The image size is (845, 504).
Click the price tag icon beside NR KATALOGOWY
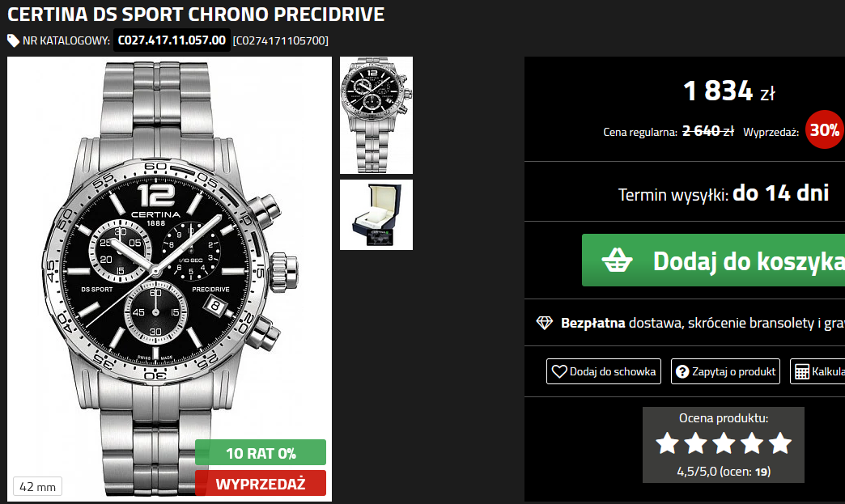pyautogui.click(x=13, y=40)
